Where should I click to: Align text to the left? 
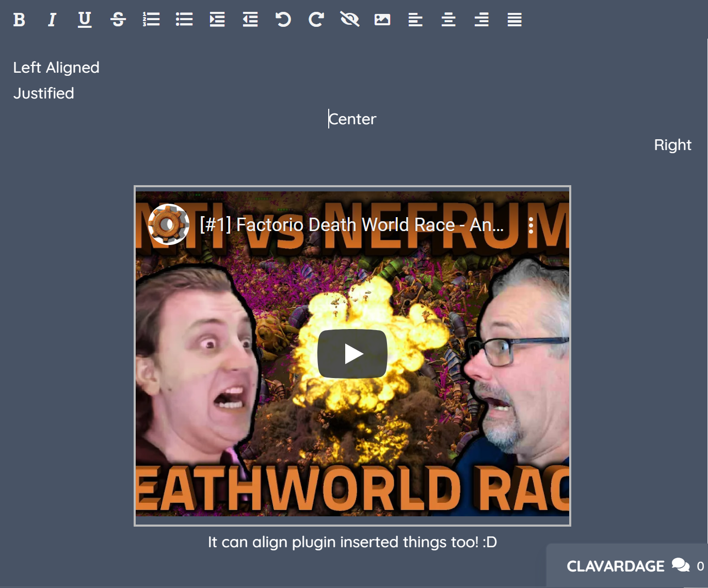(x=415, y=20)
